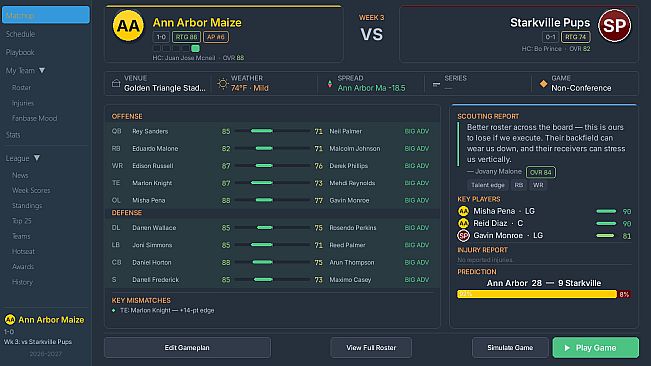This screenshot has height=366, width=651.
Task: Click the SP badge next to Gavin Monroe
Action: [463, 236]
